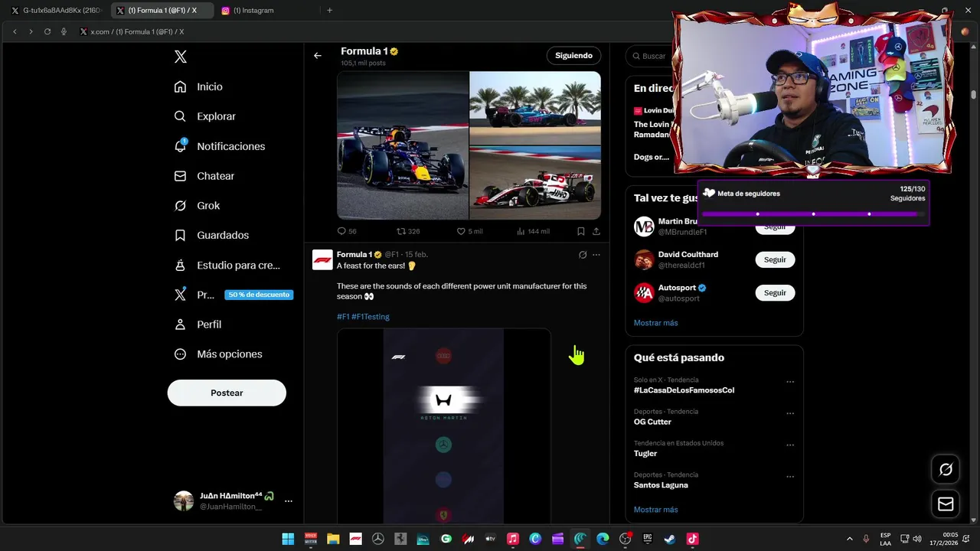
Task: Open #LaCasaDeLosFamososCol trend
Action: [x=684, y=390]
